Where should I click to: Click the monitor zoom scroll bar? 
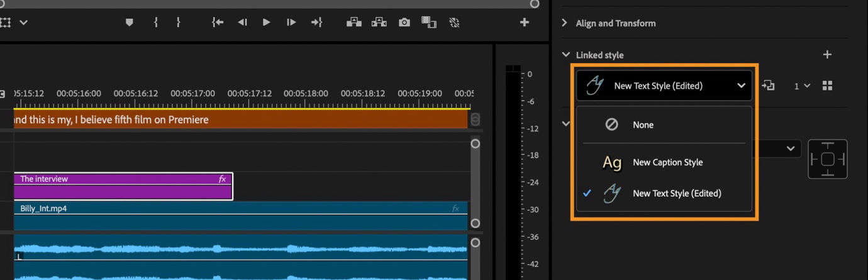[267, 3]
